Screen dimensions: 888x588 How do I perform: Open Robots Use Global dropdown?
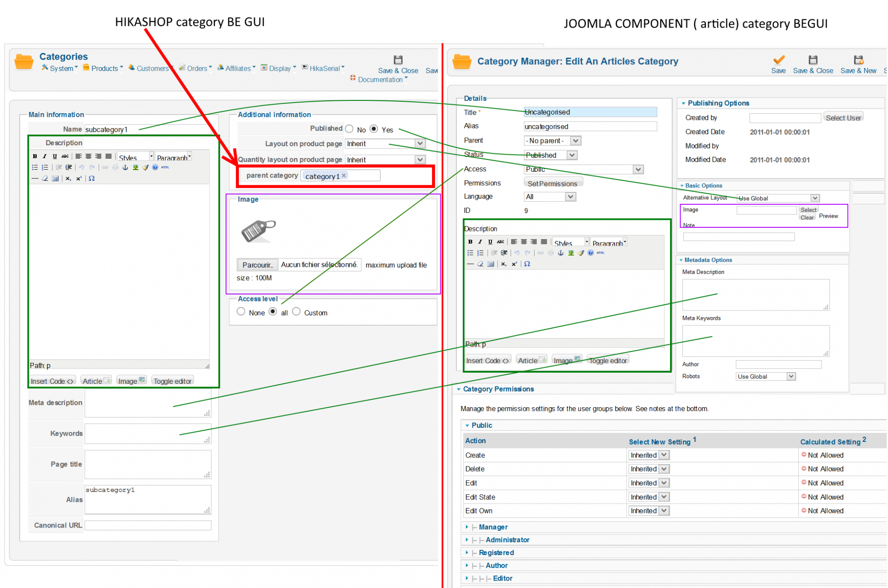[765, 377]
